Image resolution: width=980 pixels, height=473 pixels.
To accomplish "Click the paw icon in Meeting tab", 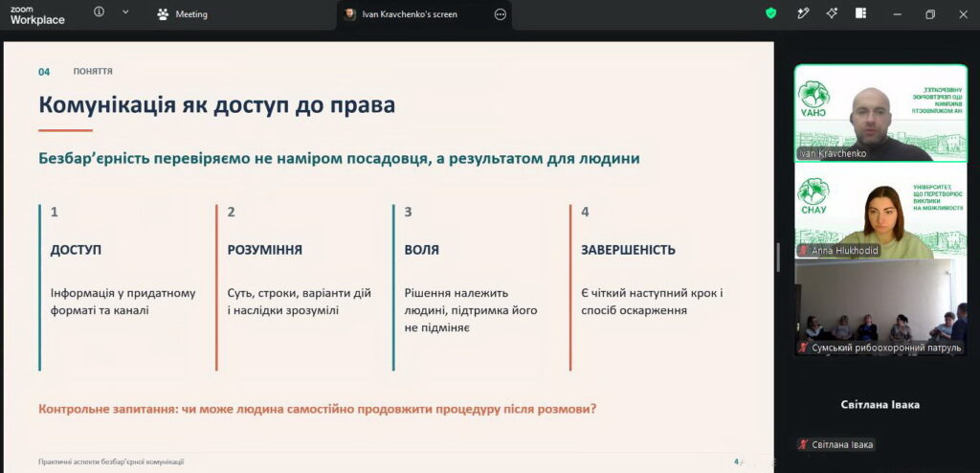I will click(163, 14).
